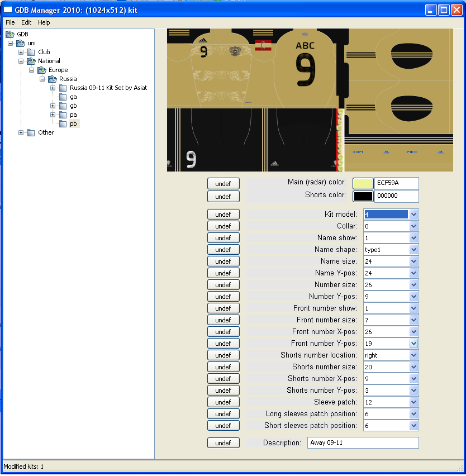Click the black Shorts color swatch
This screenshot has height=476, width=466.
363,196
